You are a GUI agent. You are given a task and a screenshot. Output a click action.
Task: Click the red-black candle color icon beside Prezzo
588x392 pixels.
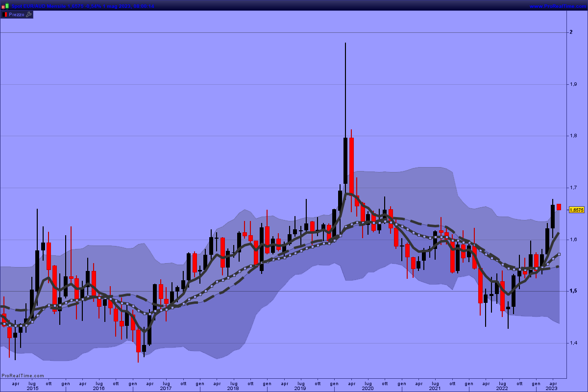click(x=4, y=15)
